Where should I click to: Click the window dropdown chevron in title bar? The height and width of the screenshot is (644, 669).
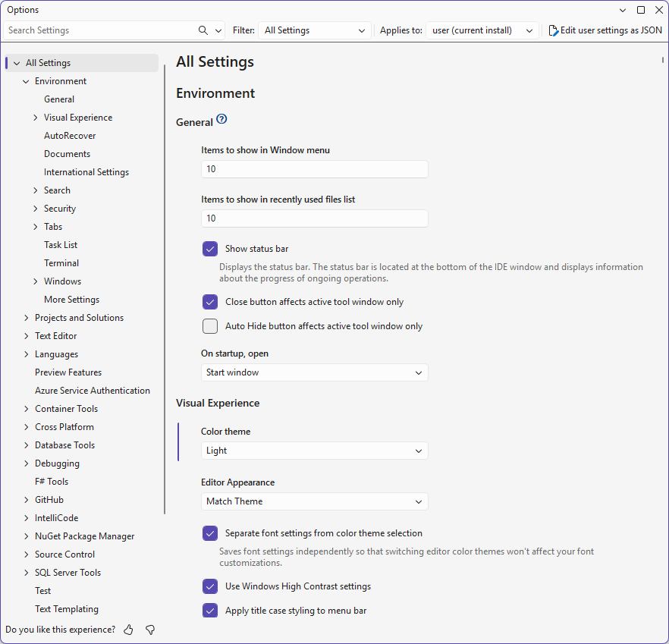coord(623,11)
